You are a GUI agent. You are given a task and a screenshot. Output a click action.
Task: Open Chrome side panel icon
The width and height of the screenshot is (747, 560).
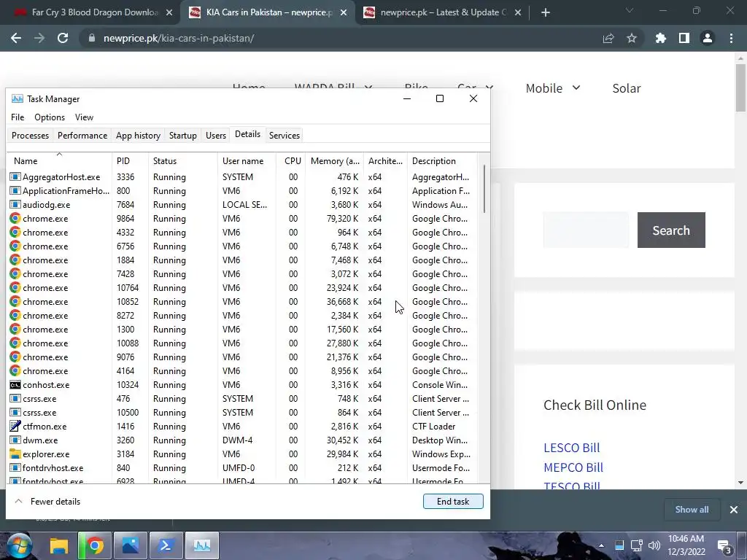[684, 38]
